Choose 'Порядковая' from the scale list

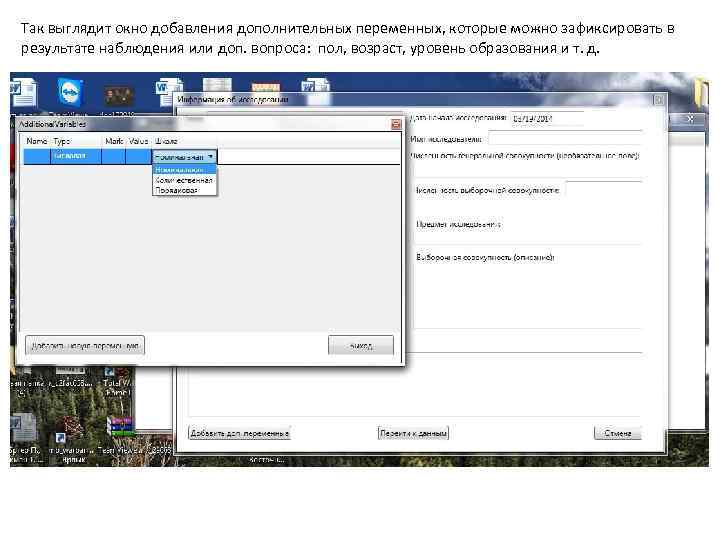click(x=184, y=190)
